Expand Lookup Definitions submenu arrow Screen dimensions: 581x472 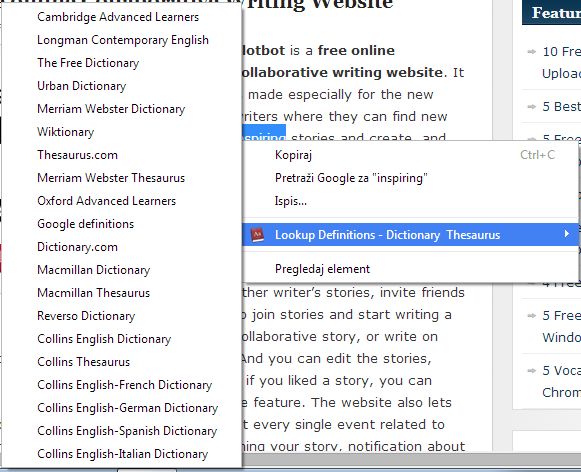pos(566,234)
